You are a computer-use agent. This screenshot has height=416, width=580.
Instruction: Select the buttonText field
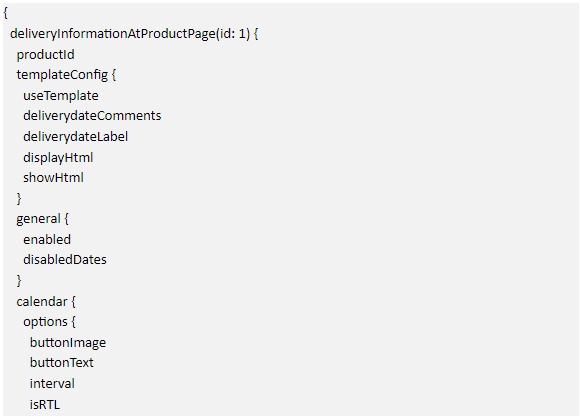tap(61, 363)
